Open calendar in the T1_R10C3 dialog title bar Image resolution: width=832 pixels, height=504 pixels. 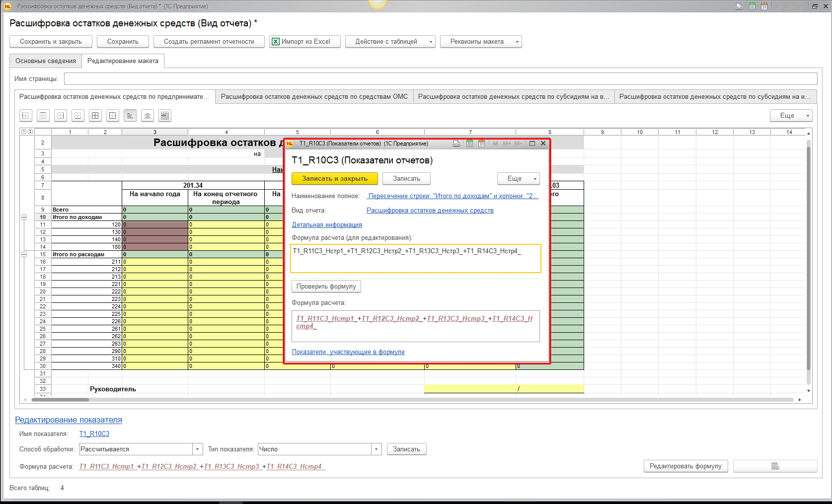click(x=481, y=144)
